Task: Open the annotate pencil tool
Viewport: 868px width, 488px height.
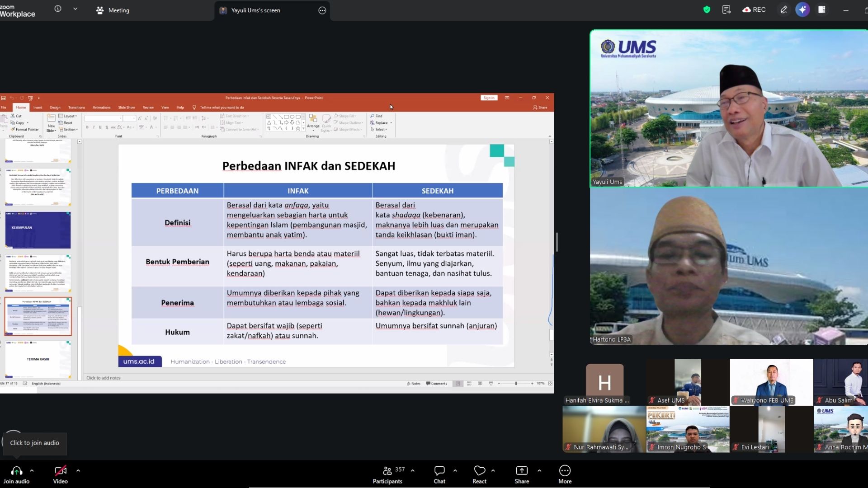Action: tap(784, 9)
